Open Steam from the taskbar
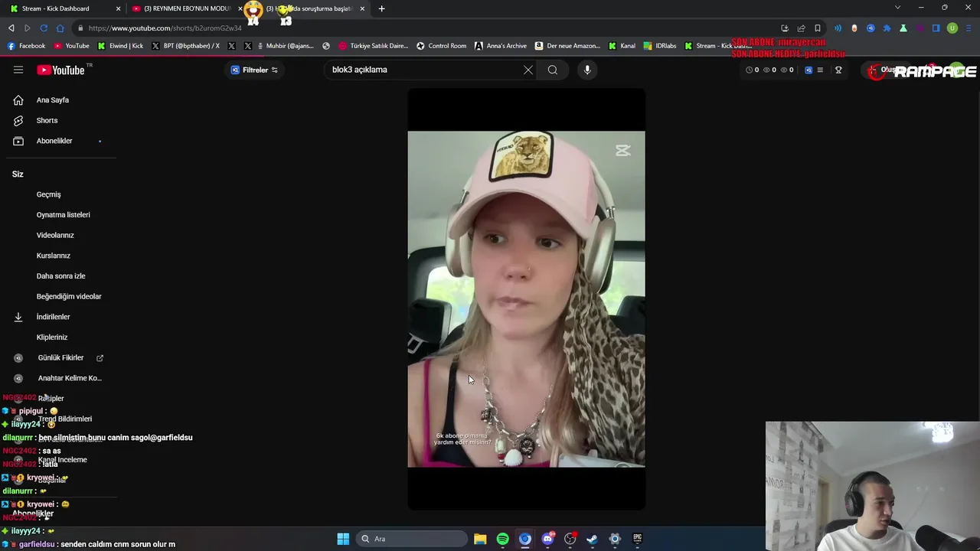Viewport: 980px width, 551px height. [592, 539]
